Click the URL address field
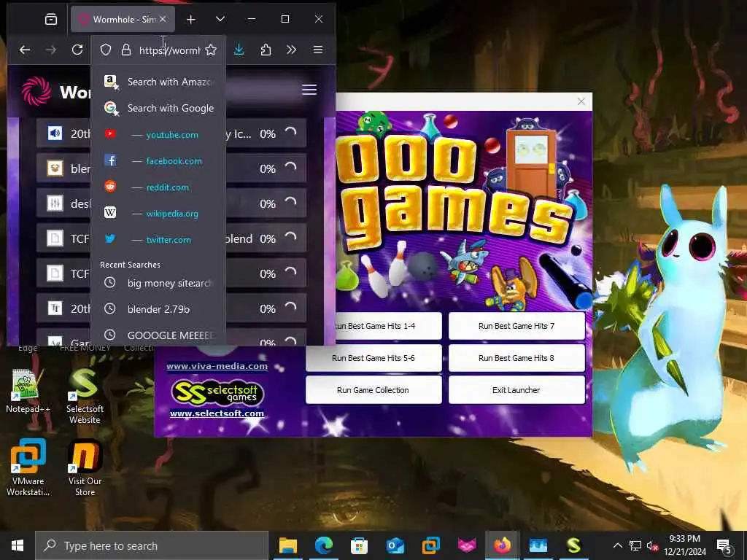This screenshot has width=747, height=560. (169, 50)
